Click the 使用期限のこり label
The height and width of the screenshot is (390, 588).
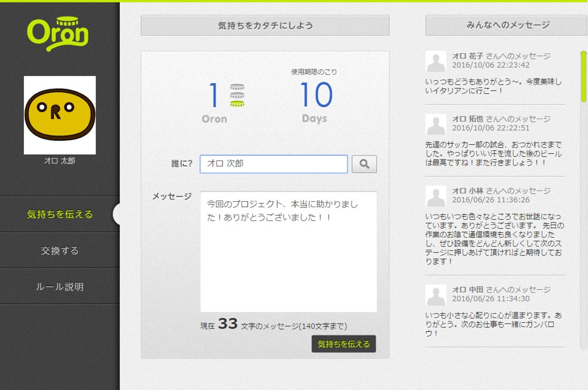(x=314, y=72)
